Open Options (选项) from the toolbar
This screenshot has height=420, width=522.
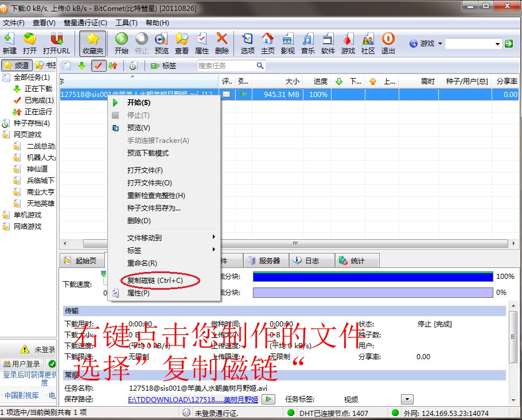(247, 43)
